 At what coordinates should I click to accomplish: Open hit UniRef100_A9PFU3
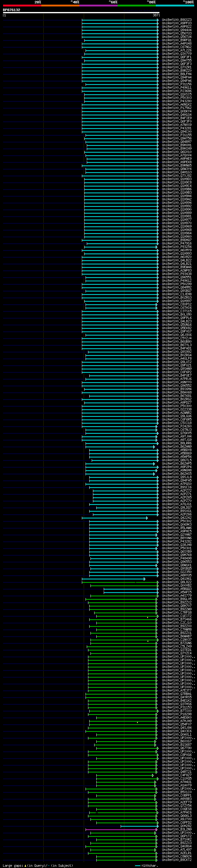pos(177,23)
